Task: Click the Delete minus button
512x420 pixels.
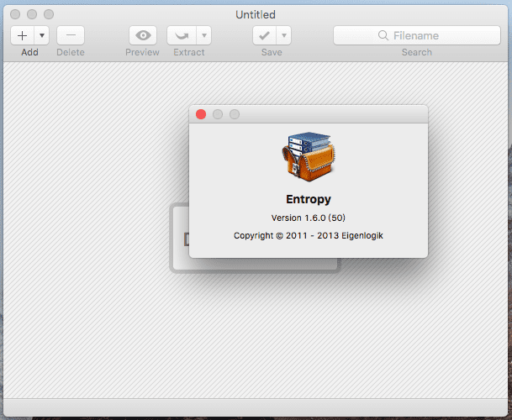Action: [71, 35]
